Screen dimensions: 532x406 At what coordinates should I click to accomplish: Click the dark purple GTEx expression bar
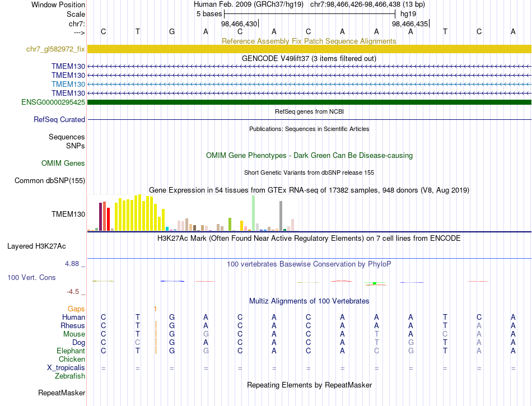(x=100, y=217)
